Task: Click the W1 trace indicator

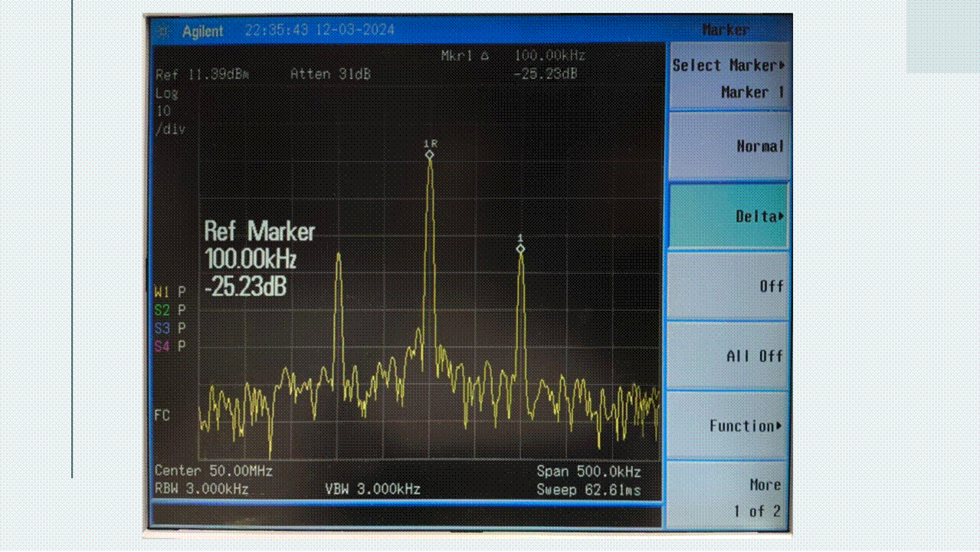Action: [x=162, y=292]
